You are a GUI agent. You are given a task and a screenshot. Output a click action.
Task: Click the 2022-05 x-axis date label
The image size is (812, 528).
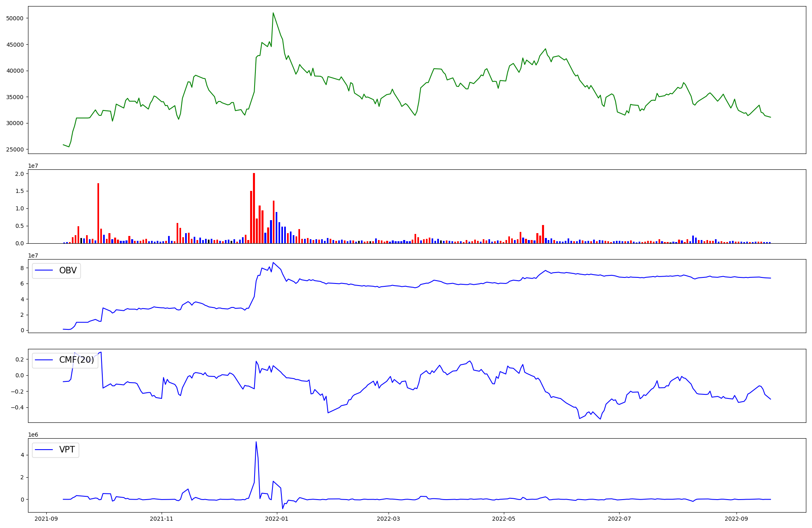pyautogui.click(x=504, y=518)
